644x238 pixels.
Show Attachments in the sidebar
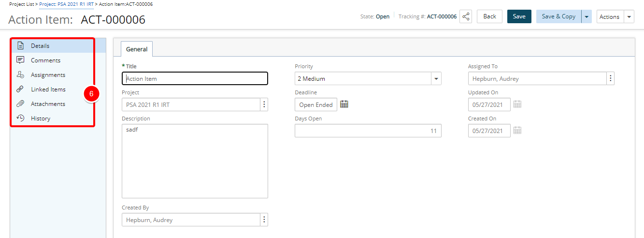click(48, 104)
